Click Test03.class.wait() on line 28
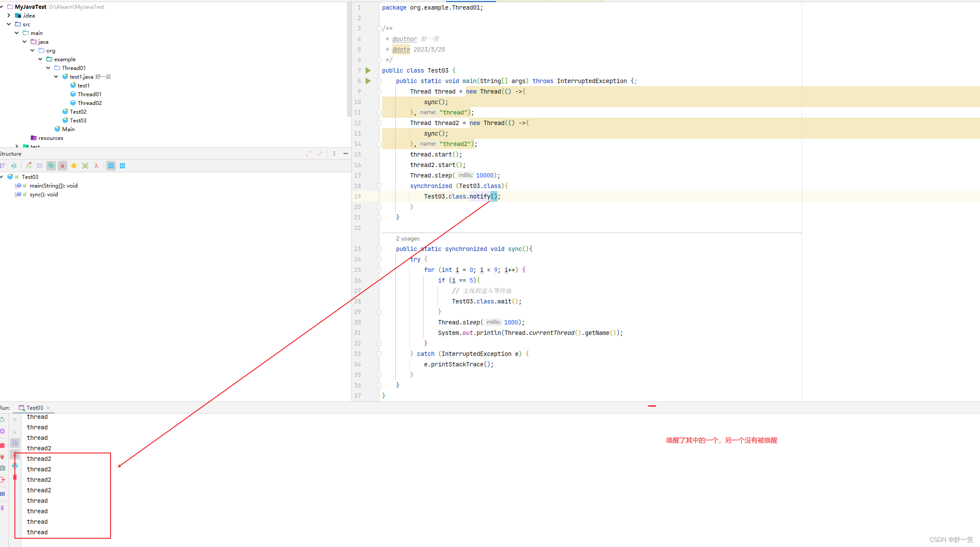The width and height of the screenshot is (980, 547). pyautogui.click(x=485, y=301)
